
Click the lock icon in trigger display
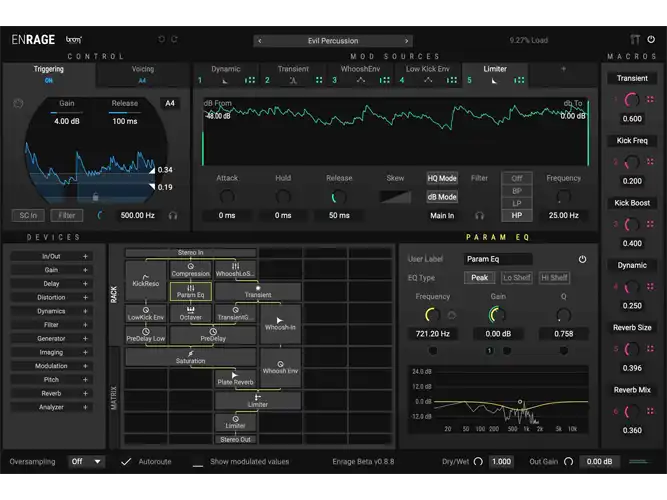pos(95,197)
